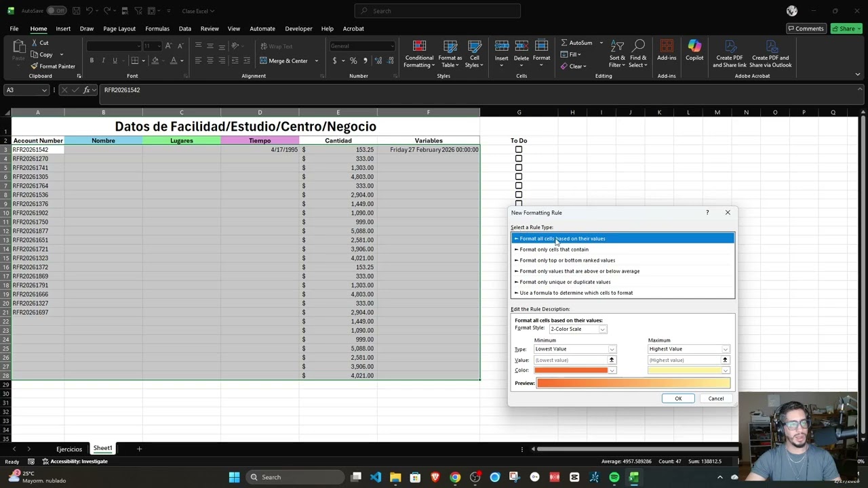Viewport: 868px width, 488px height.
Task: Launch Copilot from the ribbon
Action: [x=694, y=51]
